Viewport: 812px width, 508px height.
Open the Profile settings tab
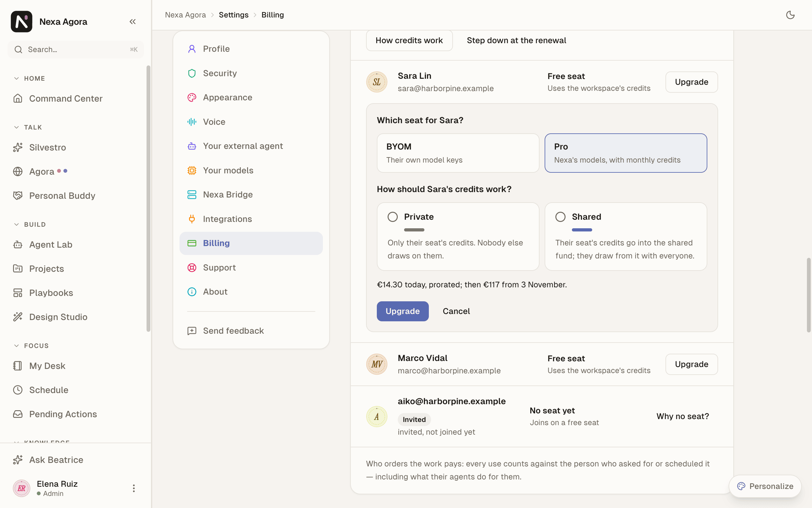pos(251,49)
